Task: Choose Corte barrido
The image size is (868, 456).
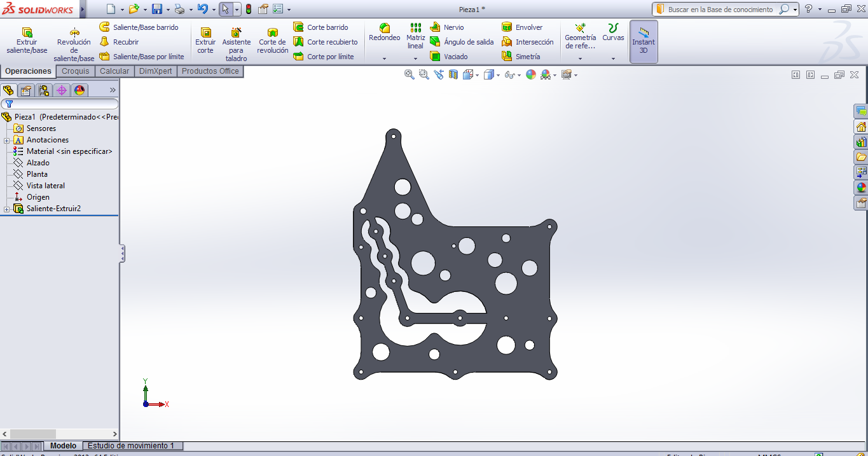Action: tap(320, 27)
